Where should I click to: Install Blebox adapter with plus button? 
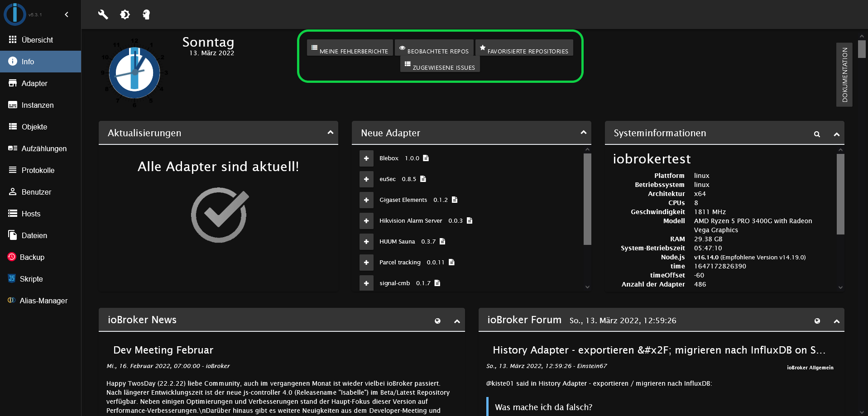tap(366, 158)
